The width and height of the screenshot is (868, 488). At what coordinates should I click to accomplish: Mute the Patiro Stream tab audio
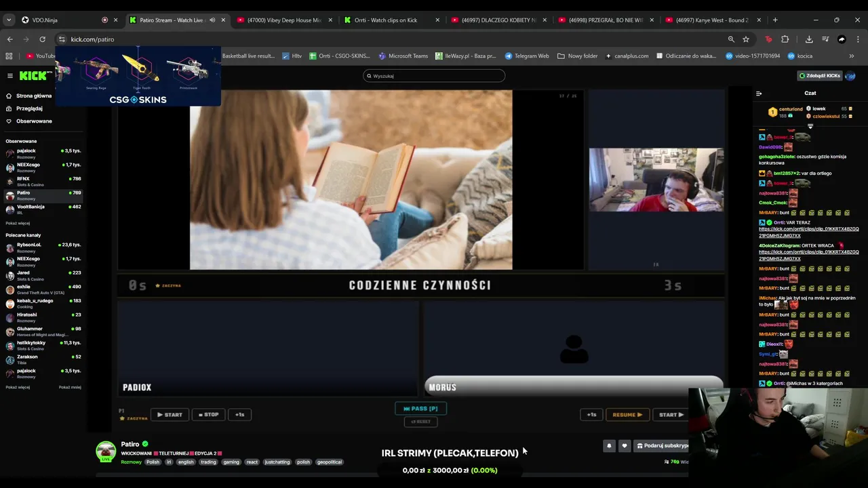(x=212, y=20)
